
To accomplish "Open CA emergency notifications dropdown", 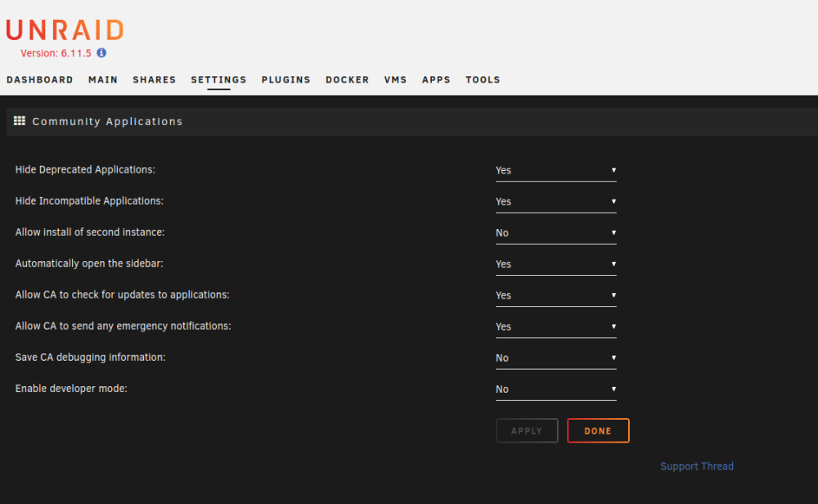I will pyautogui.click(x=555, y=327).
